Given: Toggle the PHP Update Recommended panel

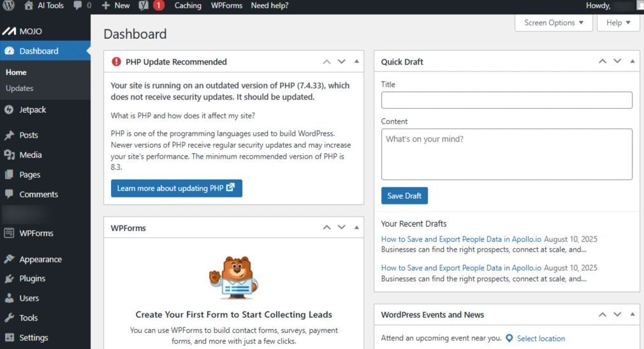Looking at the screenshot, I should click(356, 62).
